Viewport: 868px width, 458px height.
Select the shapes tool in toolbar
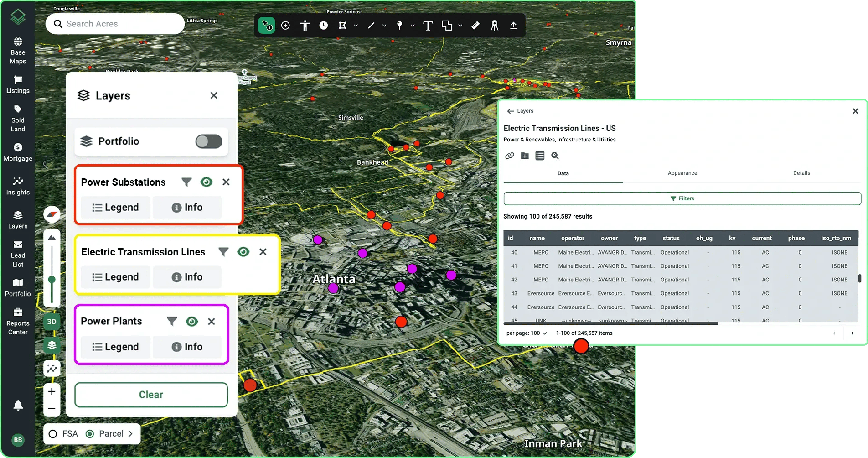[447, 26]
